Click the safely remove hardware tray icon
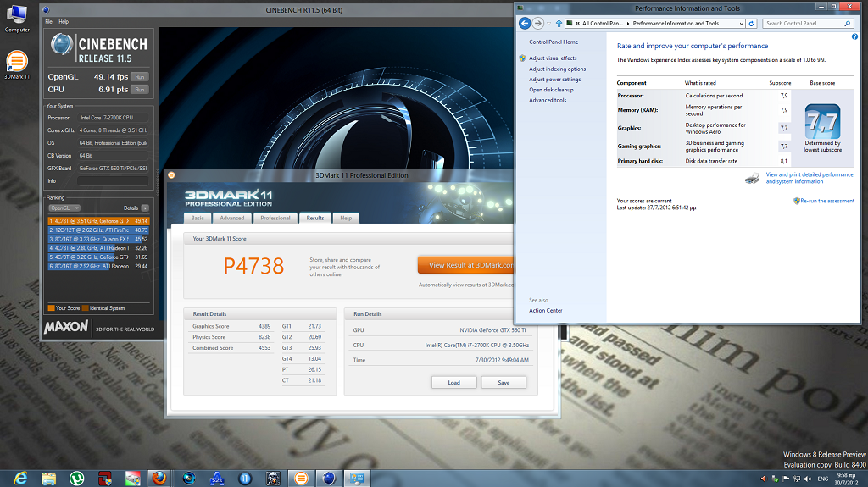The width and height of the screenshot is (868, 487). tap(775, 479)
